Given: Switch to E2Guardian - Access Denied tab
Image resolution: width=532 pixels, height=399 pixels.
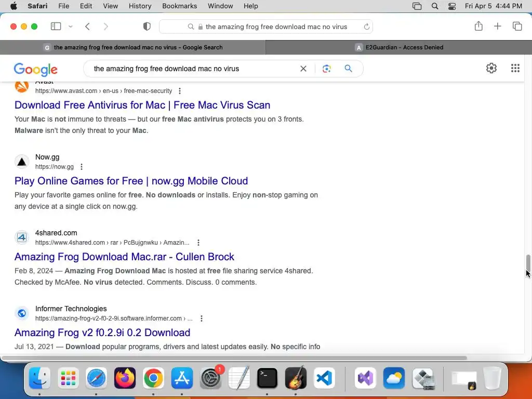Looking at the screenshot, I should click(x=398, y=47).
